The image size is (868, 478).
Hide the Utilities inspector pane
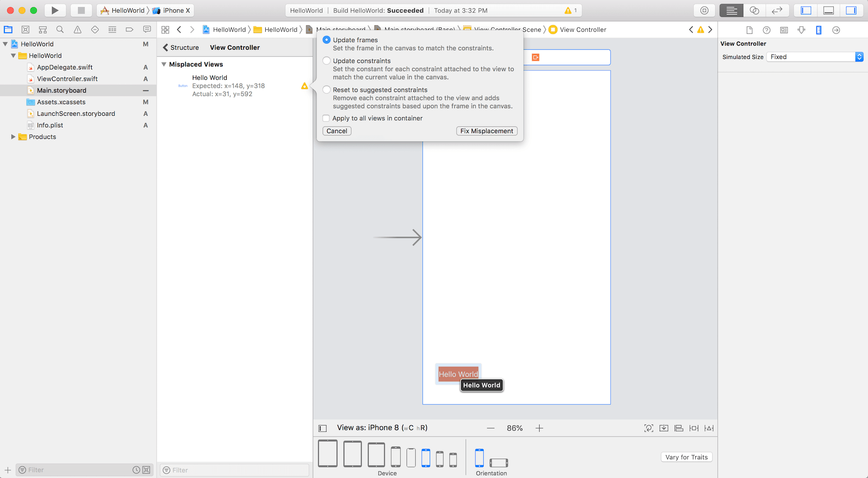pos(851,10)
